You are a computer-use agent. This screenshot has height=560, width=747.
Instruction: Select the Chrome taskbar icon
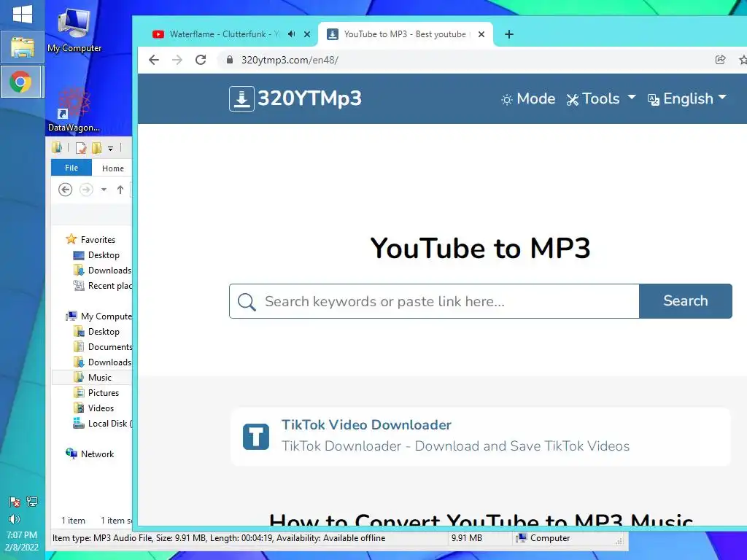click(x=21, y=82)
